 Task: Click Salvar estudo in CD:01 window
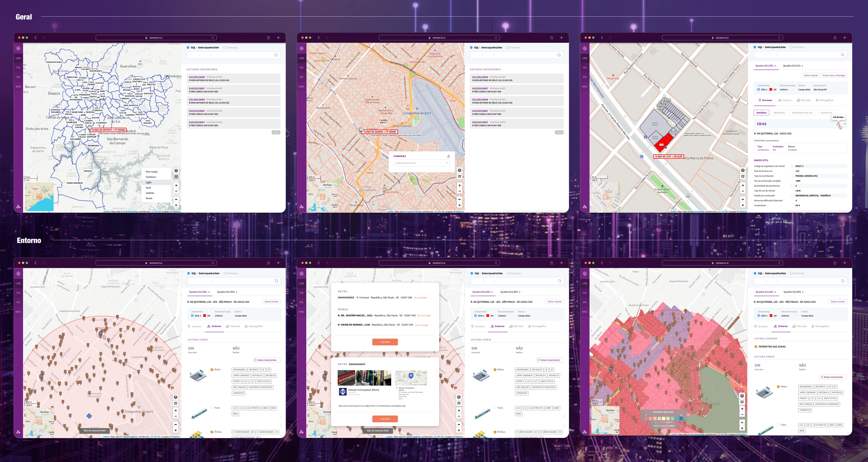tap(811, 75)
